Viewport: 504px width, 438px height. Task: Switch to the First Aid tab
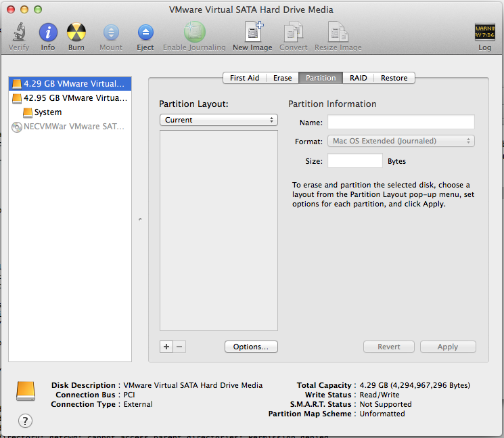point(245,78)
